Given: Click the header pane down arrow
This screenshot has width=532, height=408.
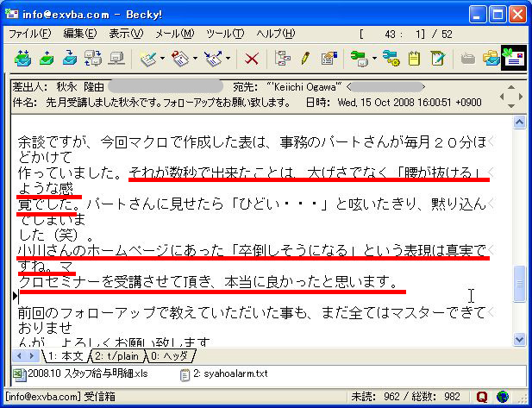Looking at the screenshot, I should coord(511,106).
